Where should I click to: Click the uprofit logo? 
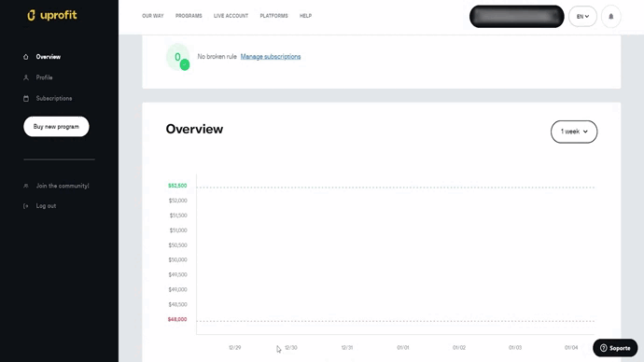pos(51,15)
